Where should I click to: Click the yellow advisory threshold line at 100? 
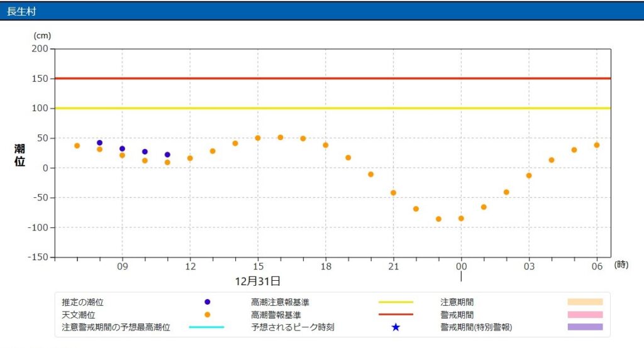[333, 108]
